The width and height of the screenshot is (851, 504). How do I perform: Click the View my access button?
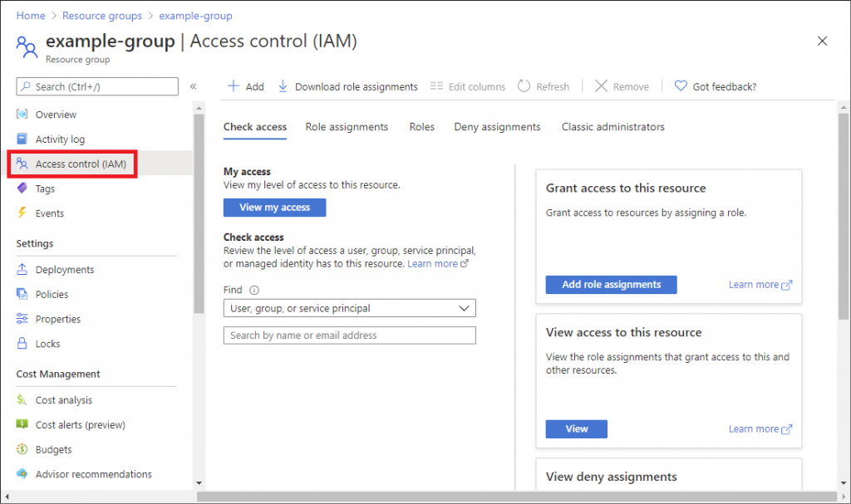274,208
